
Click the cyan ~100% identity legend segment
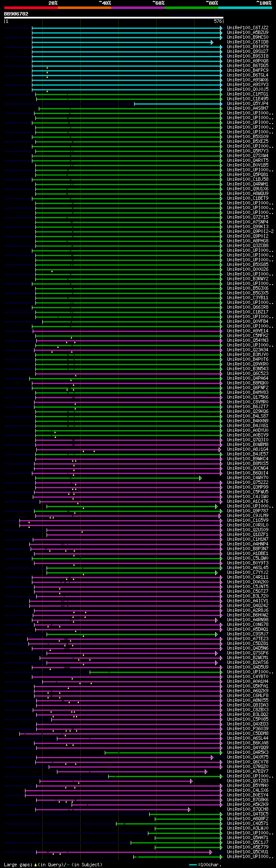point(245,8)
